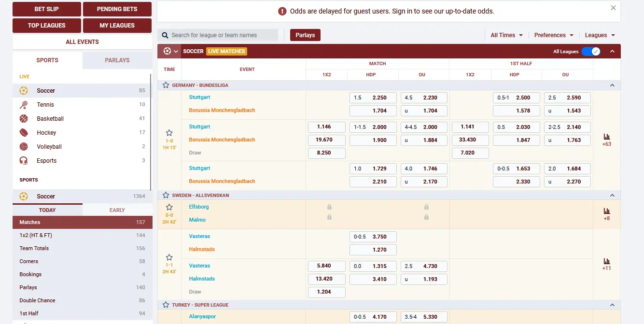Switch to the sidebar Parlays tab
Screen dimensions: 644x324
click(x=117, y=60)
